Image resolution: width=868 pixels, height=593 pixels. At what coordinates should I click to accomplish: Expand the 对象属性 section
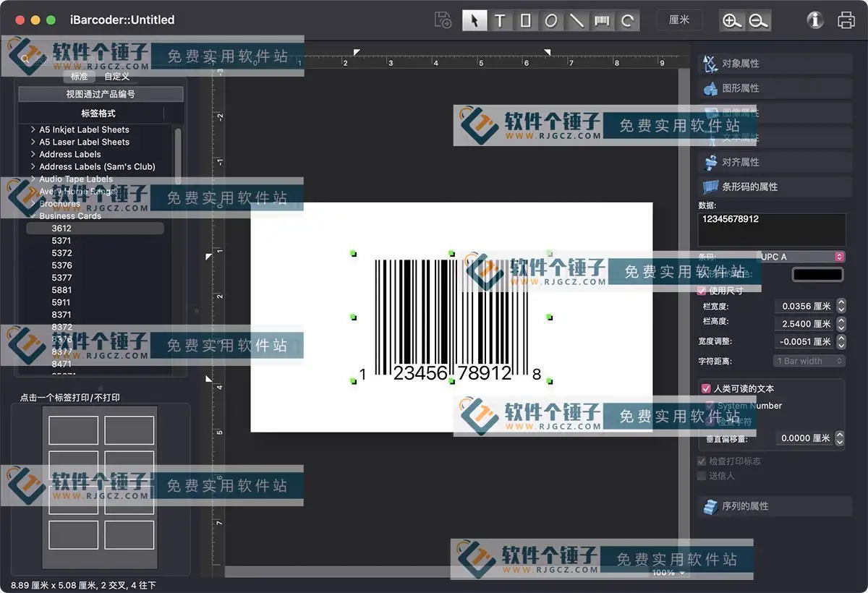point(775,64)
